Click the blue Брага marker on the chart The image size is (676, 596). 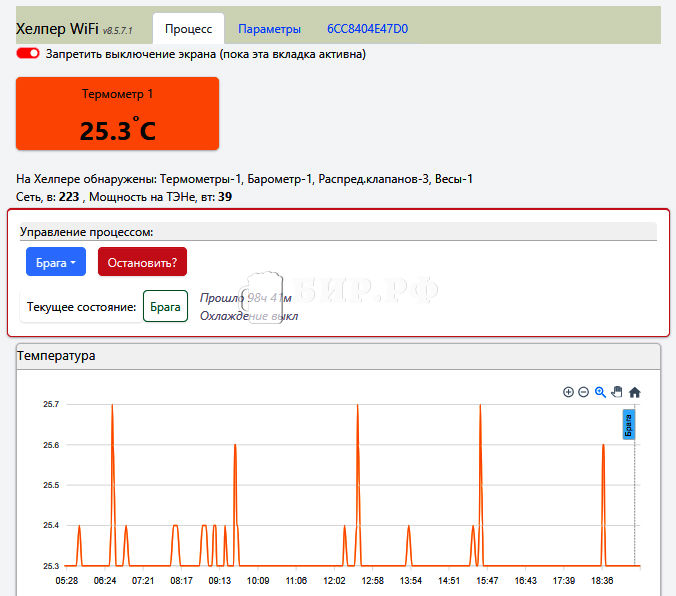pos(629,424)
